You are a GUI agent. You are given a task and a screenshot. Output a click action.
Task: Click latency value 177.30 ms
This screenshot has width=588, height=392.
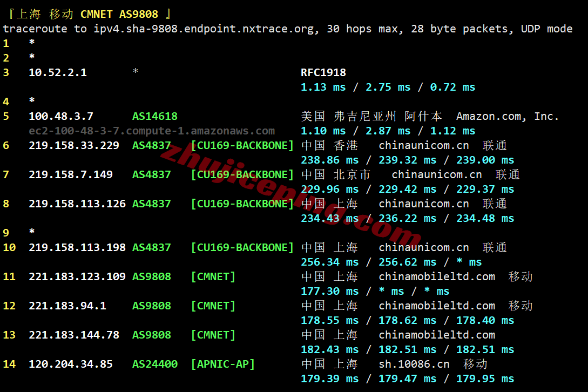click(329, 292)
